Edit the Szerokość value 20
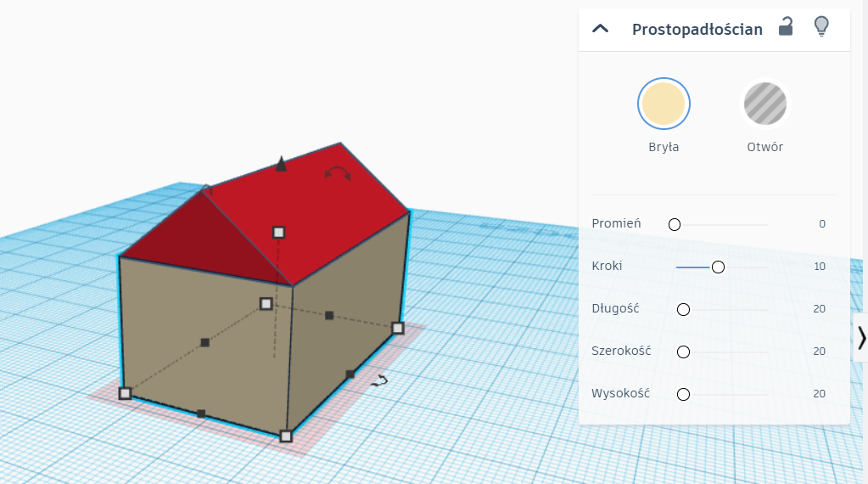The height and width of the screenshot is (484, 868). (x=820, y=351)
